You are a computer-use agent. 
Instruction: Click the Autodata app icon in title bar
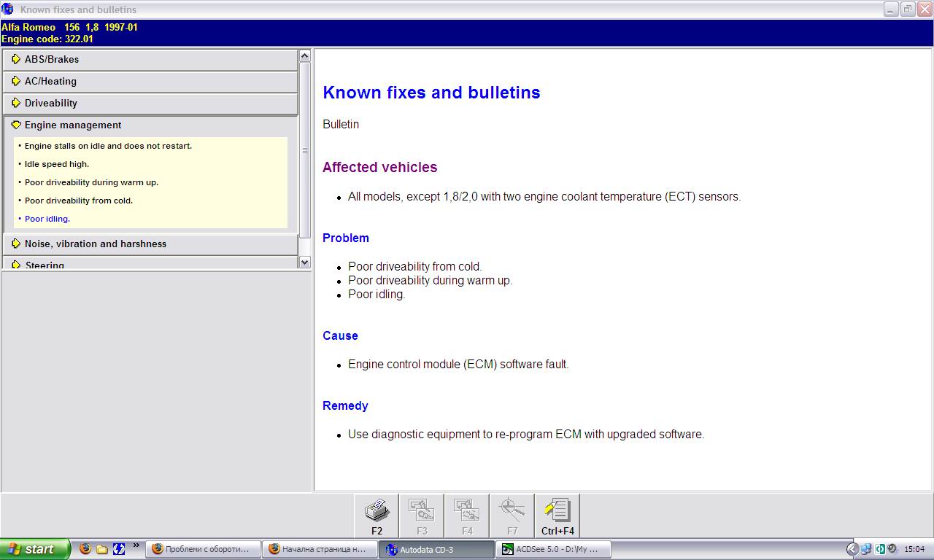click(7, 9)
